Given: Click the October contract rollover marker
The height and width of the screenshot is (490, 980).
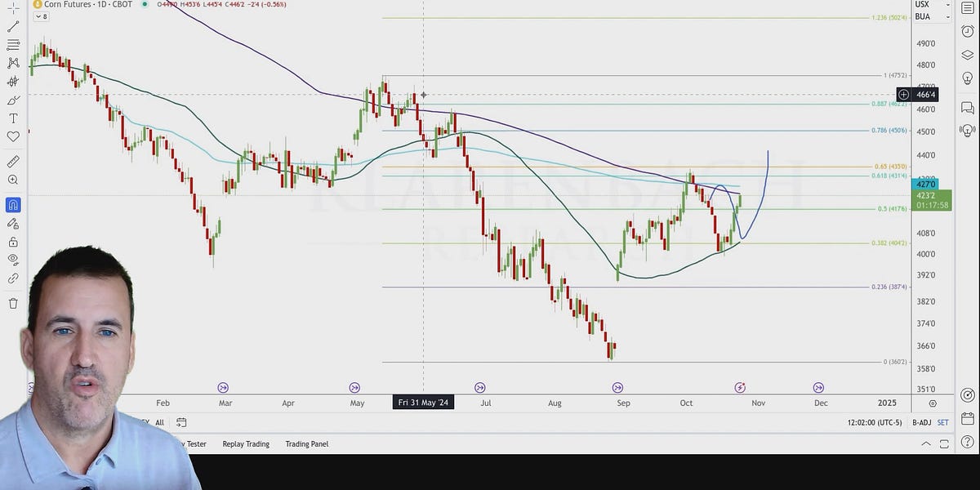Looking at the screenshot, I should (x=740, y=387).
